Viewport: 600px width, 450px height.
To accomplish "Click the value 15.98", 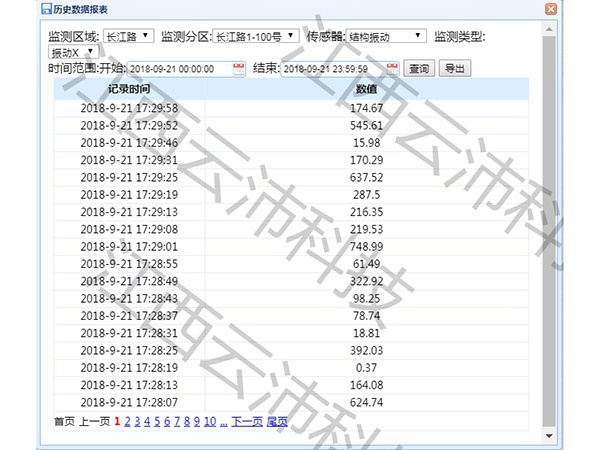I will (x=367, y=143).
